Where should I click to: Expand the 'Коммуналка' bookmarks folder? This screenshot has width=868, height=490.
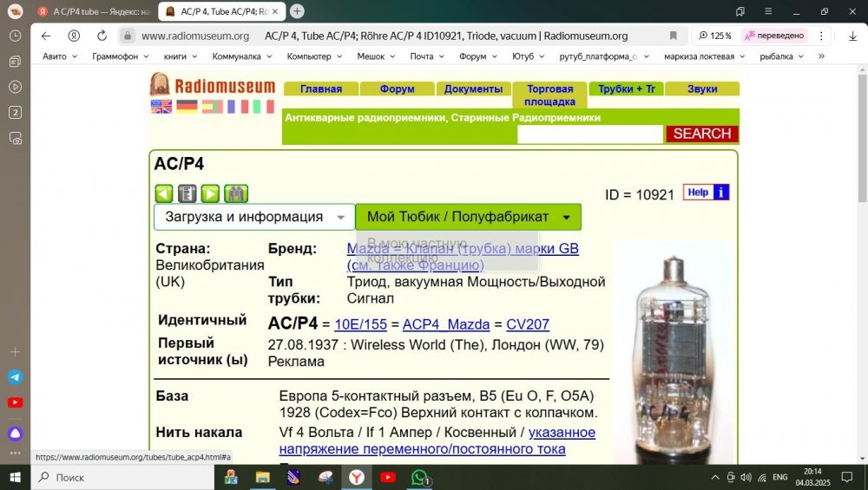tap(241, 56)
